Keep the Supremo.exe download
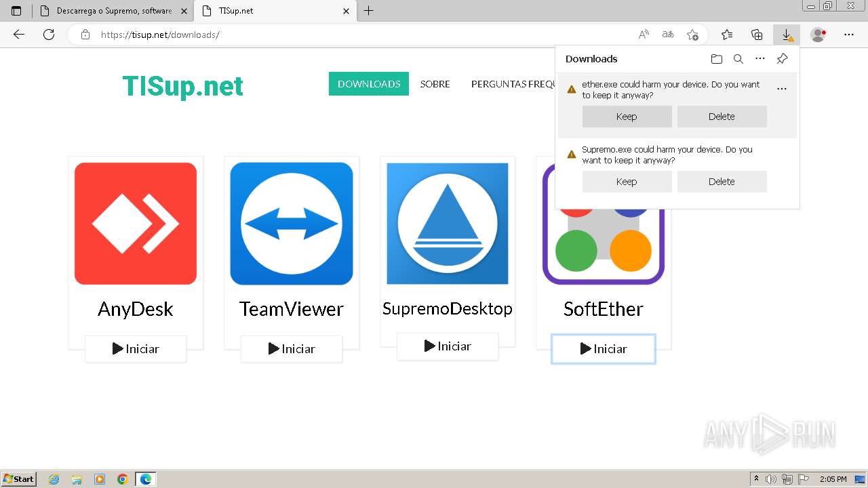Screen dimensions: 868x488 tap(627, 182)
